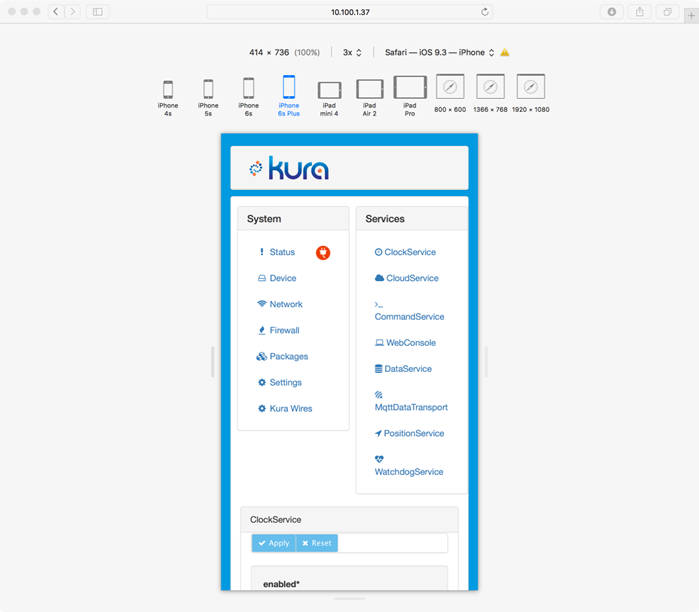Click the Apply button
The image size is (699, 612).
click(274, 543)
